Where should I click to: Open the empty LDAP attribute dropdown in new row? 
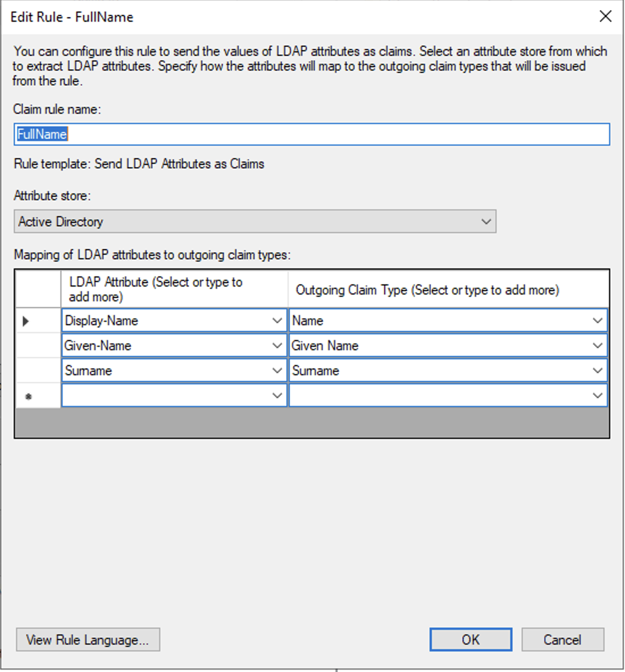(x=277, y=396)
